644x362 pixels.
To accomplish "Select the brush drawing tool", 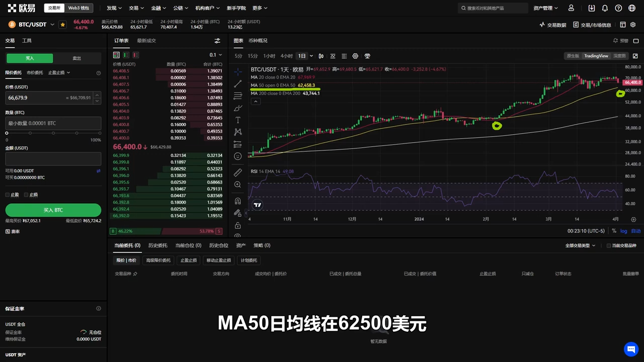I will 238,108.
